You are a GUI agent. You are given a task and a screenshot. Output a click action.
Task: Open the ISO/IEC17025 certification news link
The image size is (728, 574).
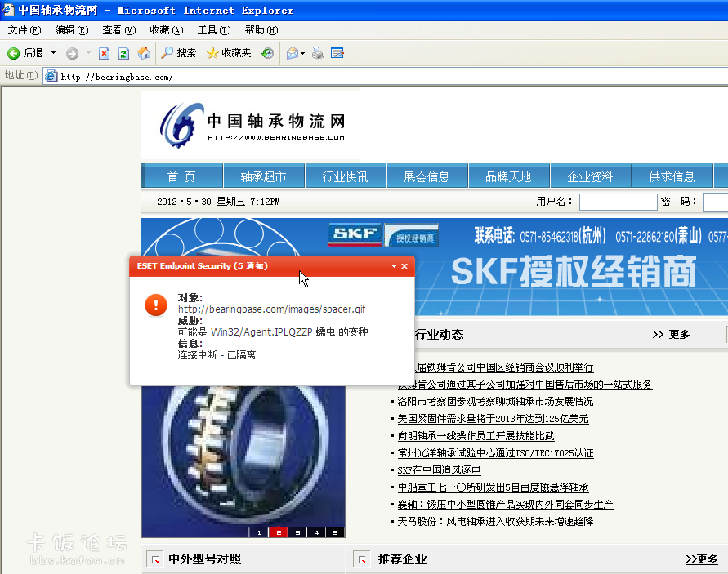pos(495,453)
